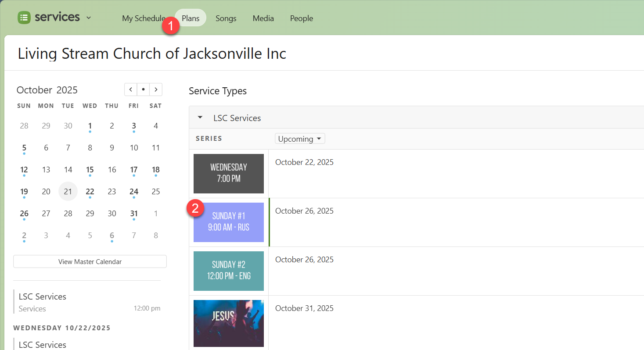Click the View Master Calendar button

tap(90, 261)
